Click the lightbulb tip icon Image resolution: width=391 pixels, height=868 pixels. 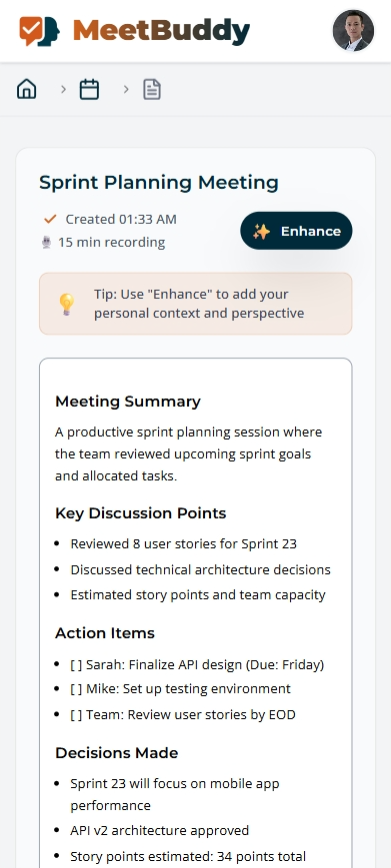[66, 304]
